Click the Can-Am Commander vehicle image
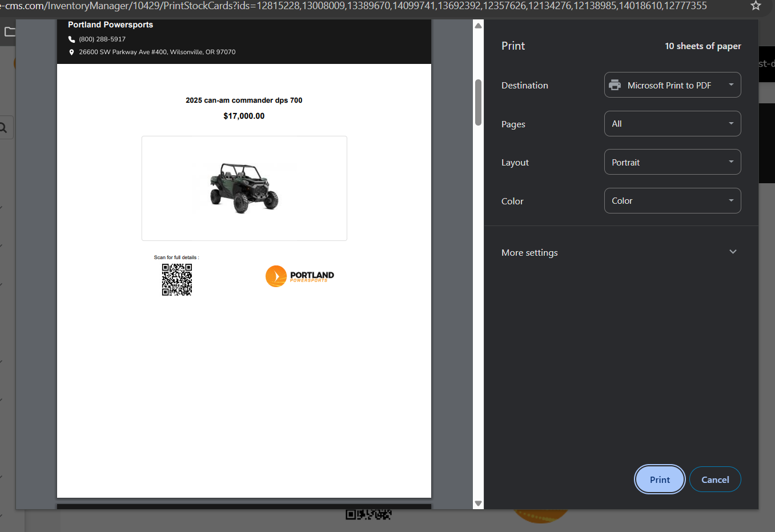Screen dimensions: 775x532 [x=244, y=188]
